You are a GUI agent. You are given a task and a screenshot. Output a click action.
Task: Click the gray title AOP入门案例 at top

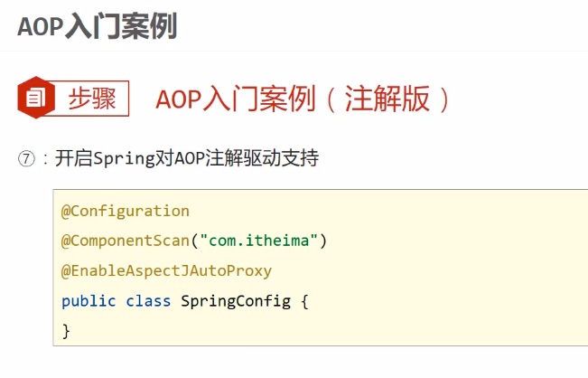[97, 26]
